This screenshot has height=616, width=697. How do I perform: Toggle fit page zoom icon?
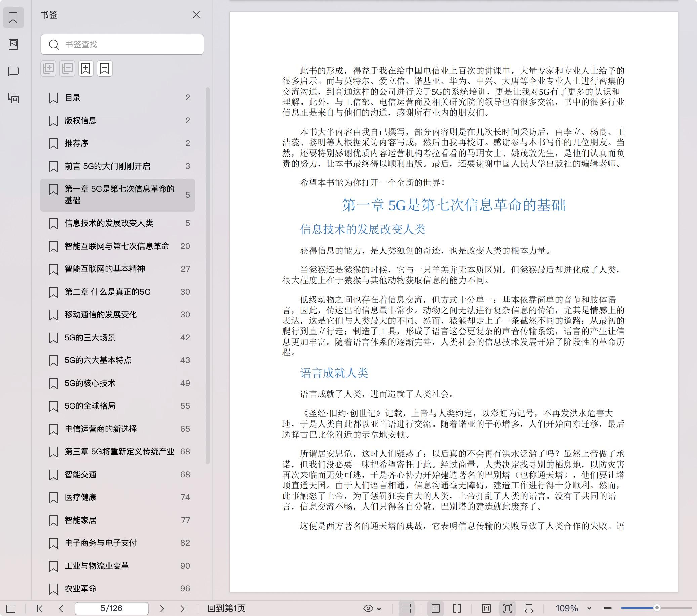click(x=507, y=608)
